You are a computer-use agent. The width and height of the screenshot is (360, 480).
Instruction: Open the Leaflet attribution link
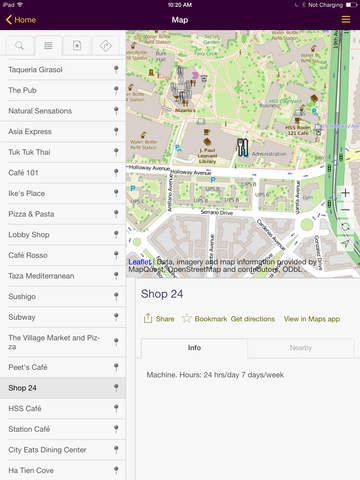click(140, 262)
